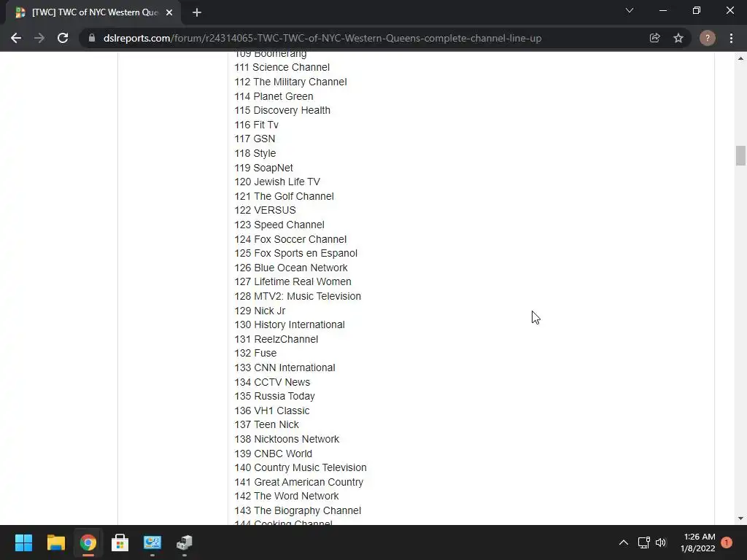The image size is (747, 560).
Task: Open the Windows Start menu
Action: coord(23,542)
